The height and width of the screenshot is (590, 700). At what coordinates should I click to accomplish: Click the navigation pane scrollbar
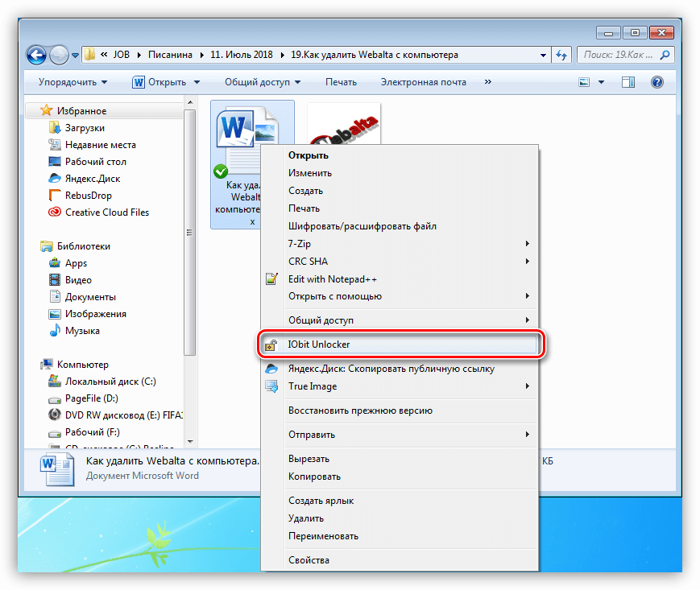(x=190, y=232)
